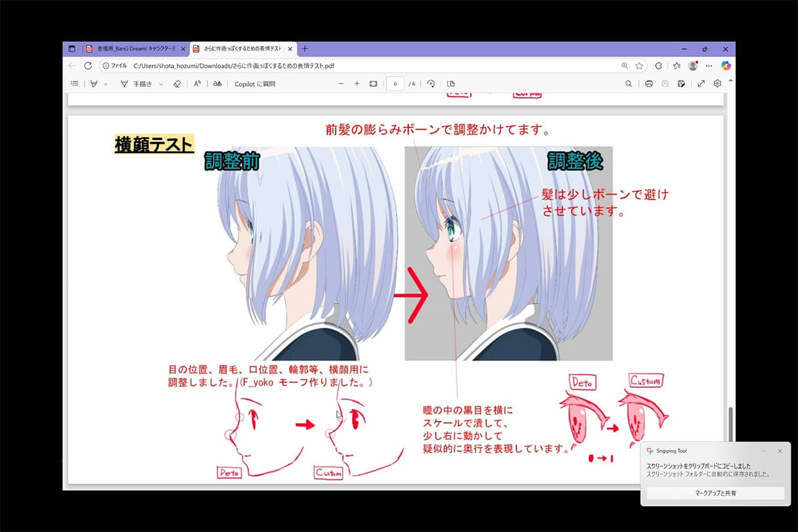Image resolution: width=798 pixels, height=532 pixels.
Task: Expand the highlight tool color dropdown
Action: coord(106,84)
